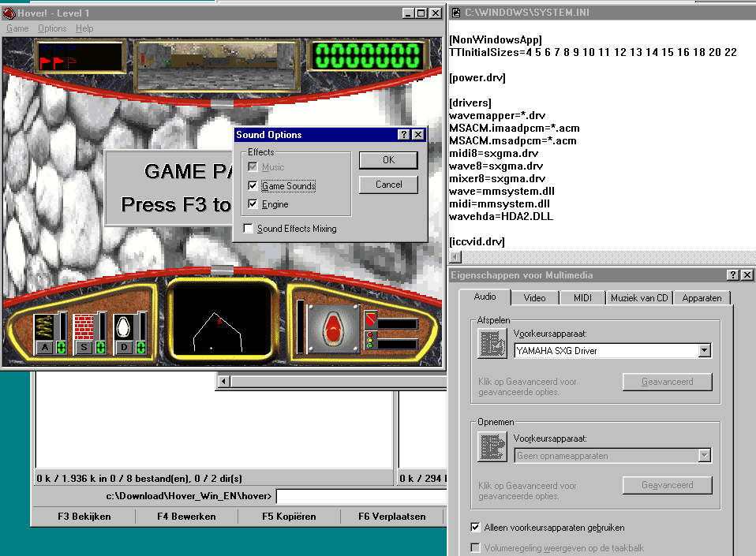
Task: Click the SYSTEM.INI window title icon
Action: pos(455,13)
